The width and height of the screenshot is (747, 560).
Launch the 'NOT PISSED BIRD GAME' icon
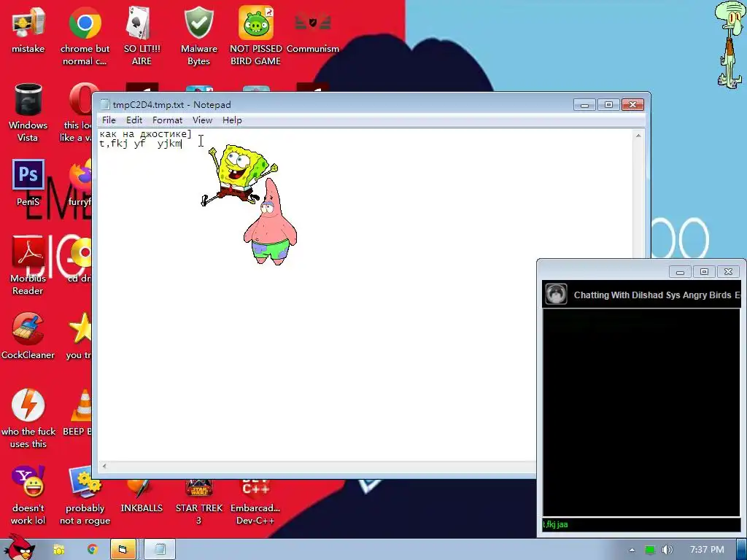click(x=256, y=35)
